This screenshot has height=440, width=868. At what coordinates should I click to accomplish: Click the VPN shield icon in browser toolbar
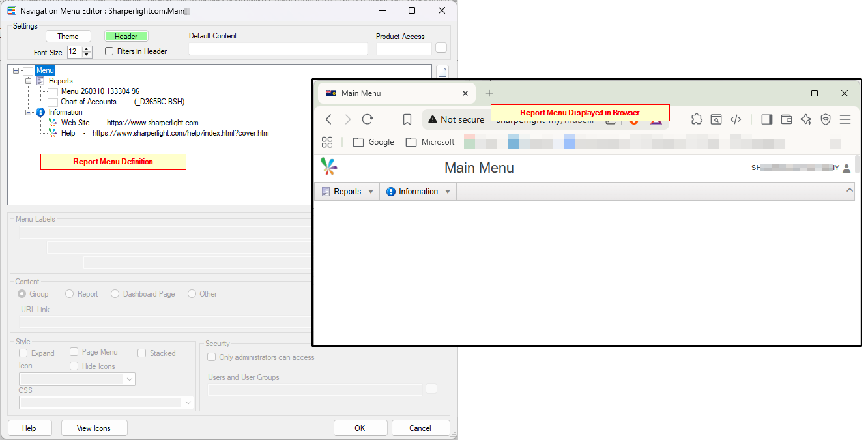[826, 119]
